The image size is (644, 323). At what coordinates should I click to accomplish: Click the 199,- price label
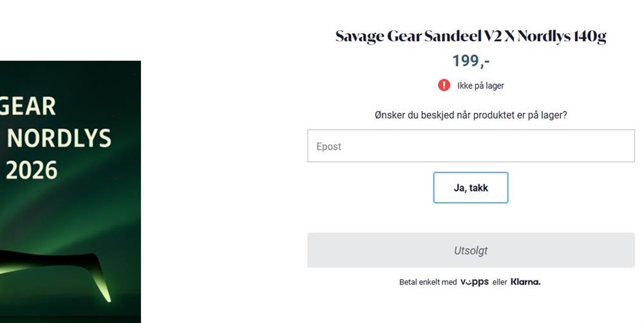pos(471,61)
